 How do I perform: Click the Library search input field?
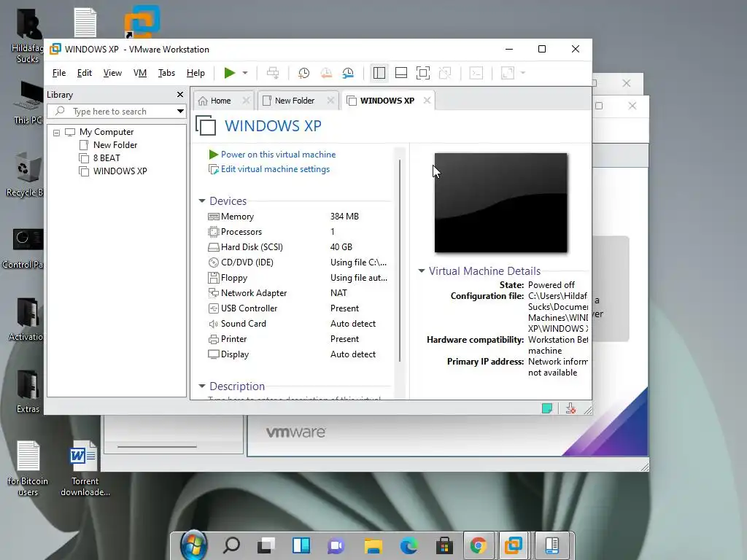112,112
